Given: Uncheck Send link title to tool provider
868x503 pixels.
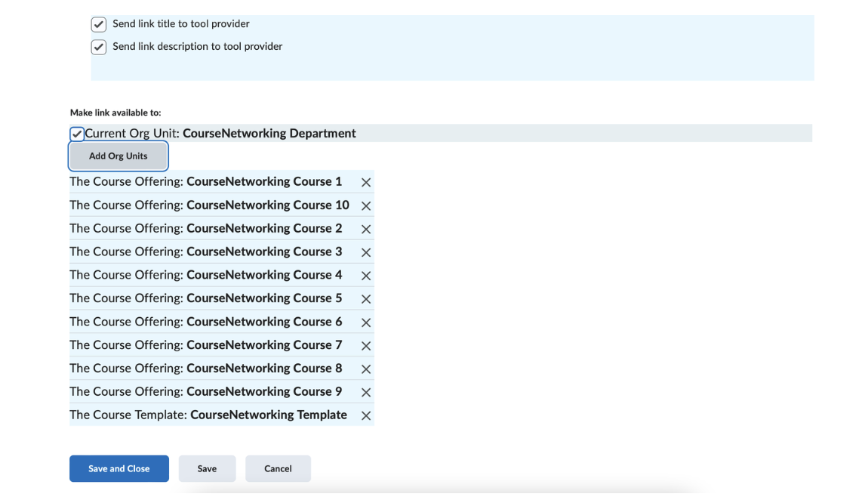Looking at the screenshot, I should [x=99, y=25].
